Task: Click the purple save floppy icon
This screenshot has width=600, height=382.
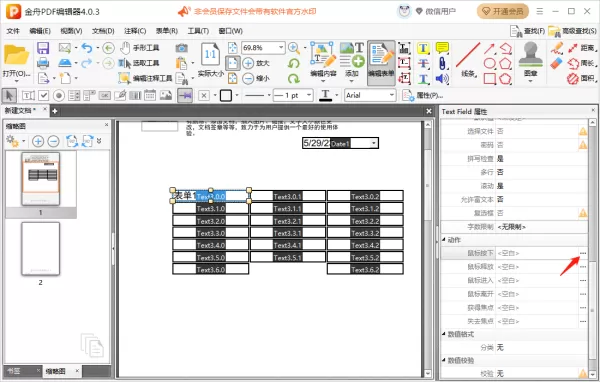Action: (43, 48)
